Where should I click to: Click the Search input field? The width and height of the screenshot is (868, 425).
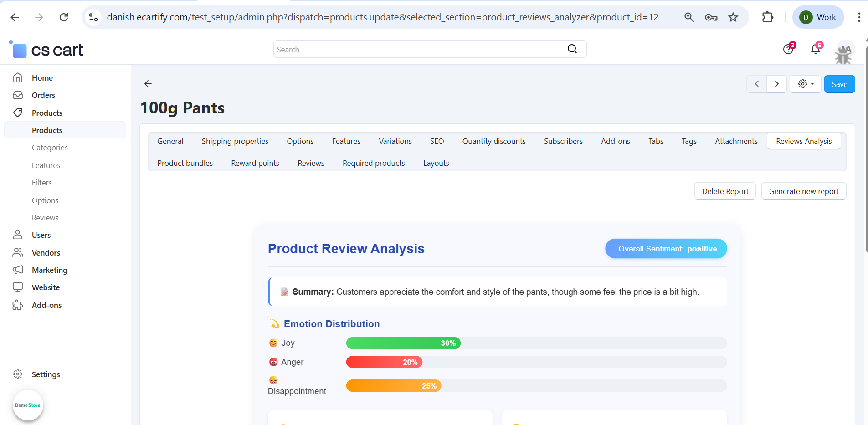pos(419,49)
